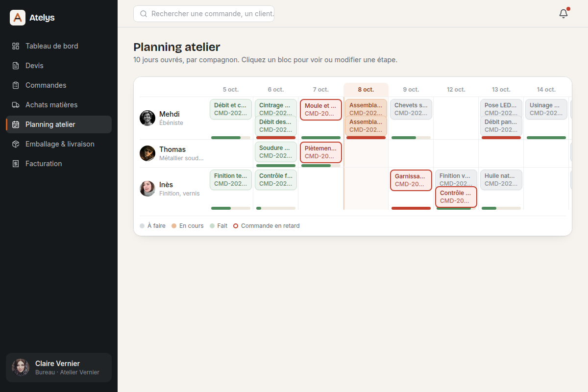Click the "À faire" legend dot
This screenshot has width=588, height=392.
click(x=142, y=226)
